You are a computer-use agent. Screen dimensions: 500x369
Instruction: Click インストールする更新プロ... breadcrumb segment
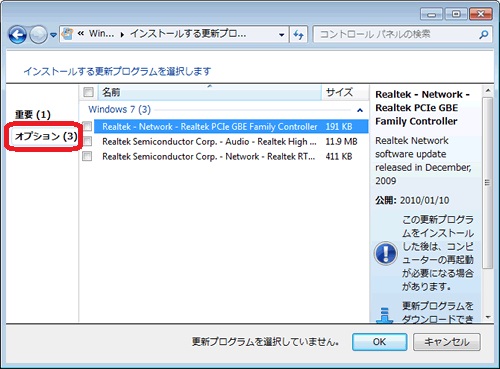click(188, 34)
